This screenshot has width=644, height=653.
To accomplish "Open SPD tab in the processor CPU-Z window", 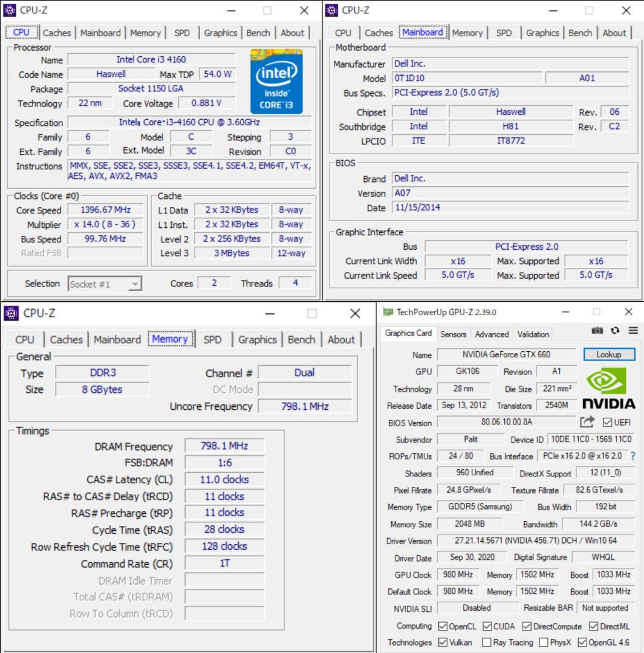I will point(182,33).
